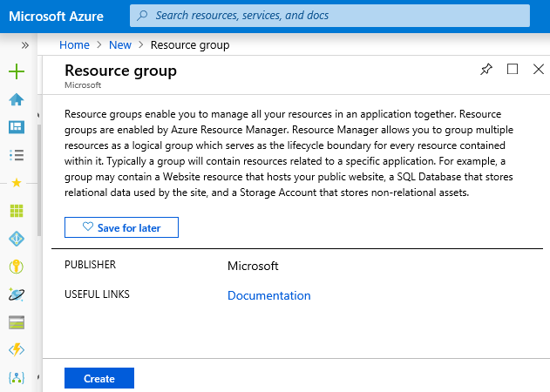This screenshot has height=392, width=550.
Task: Go to New breadcrumb link
Action: pyautogui.click(x=120, y=45)
